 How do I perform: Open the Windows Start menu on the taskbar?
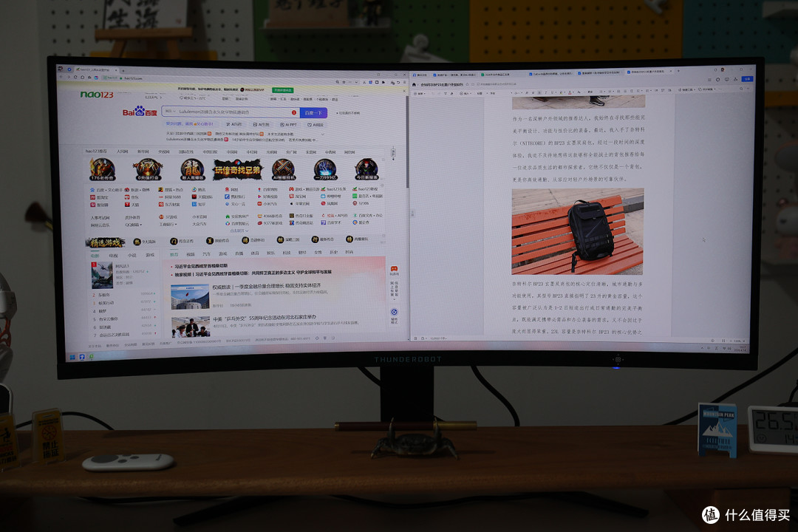point(72,356)
